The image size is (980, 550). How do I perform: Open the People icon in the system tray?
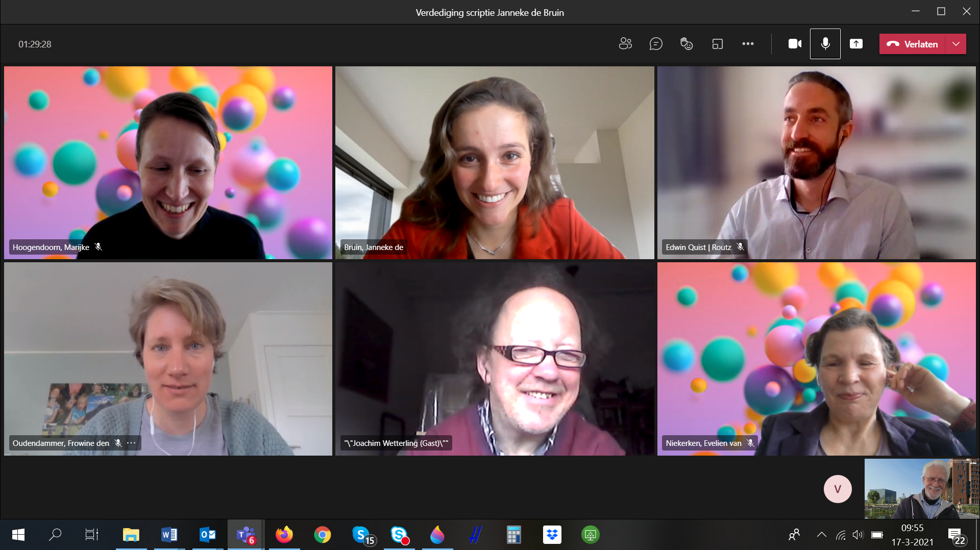coord(794,534)
